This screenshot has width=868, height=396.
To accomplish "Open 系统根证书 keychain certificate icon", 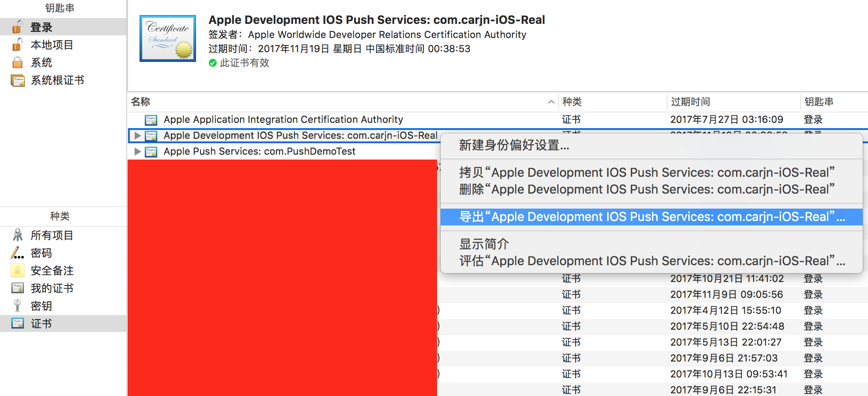I will coord(18,80).
